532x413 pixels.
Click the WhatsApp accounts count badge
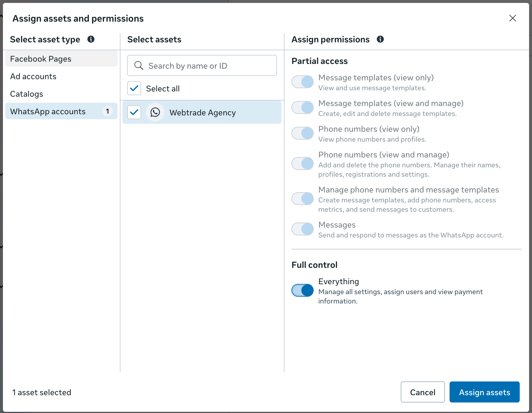click(108, 111)
